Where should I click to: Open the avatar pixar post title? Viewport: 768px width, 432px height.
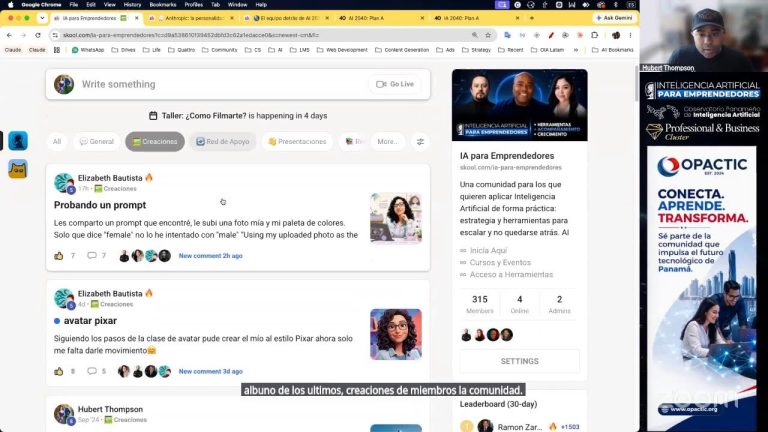[90, 321]
